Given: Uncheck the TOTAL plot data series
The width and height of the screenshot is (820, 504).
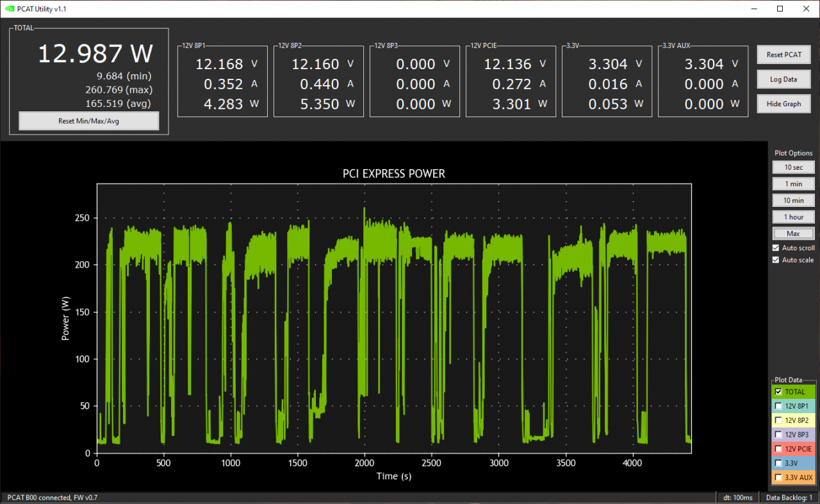Looking at the screenshot, I should coord(778,391).
